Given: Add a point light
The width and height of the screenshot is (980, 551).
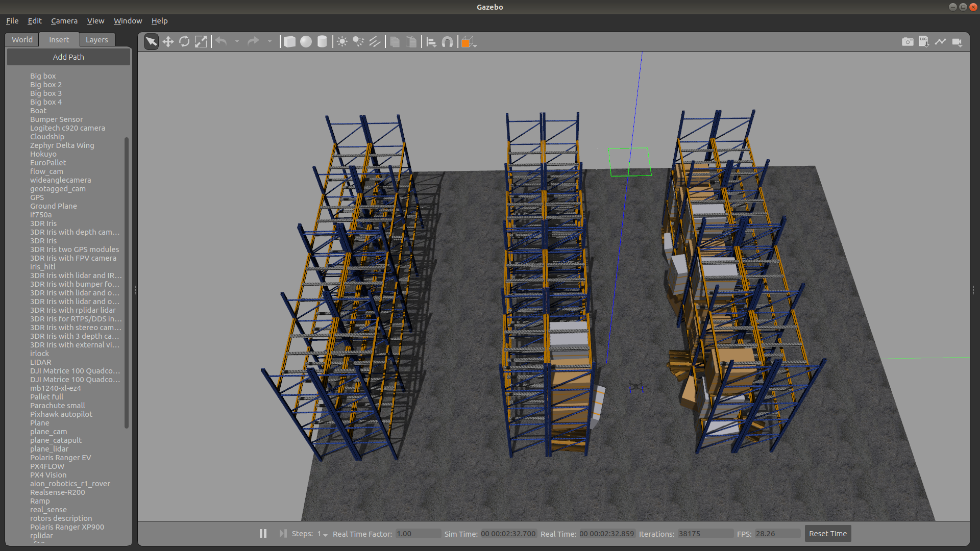Looking at the screenshot, I should click(342, 42).
